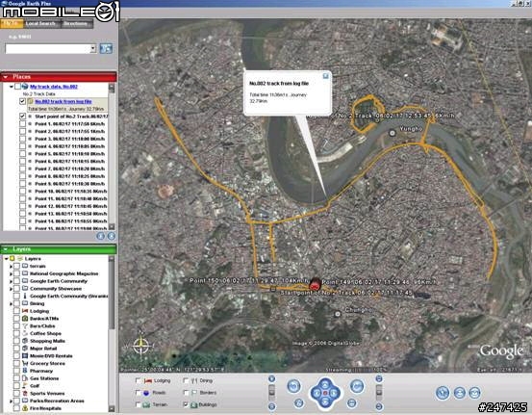The height and width of the screenshot is (415, 532).
Task: Select Point 10 row in Places
Action: (x=64, y=192)
